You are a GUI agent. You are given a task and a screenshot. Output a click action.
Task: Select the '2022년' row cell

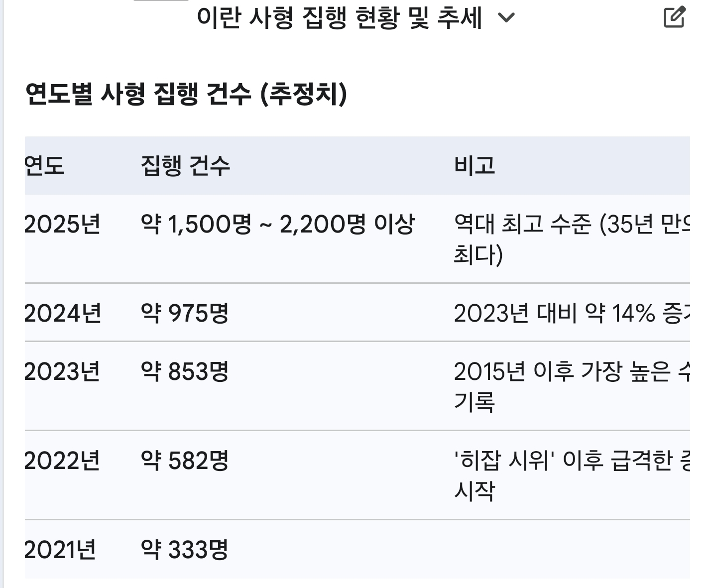click(63, 461)
